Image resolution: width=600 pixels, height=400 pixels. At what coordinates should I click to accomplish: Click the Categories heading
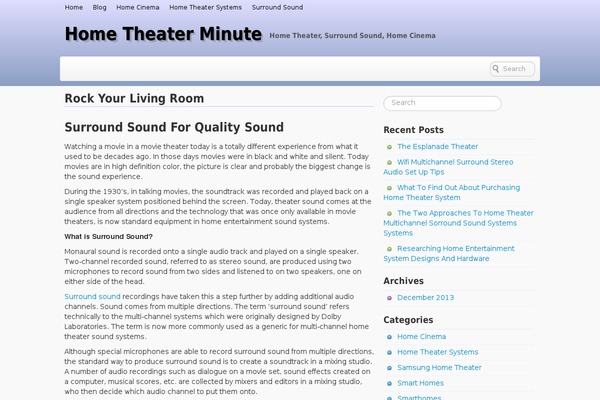pos(408,320)
